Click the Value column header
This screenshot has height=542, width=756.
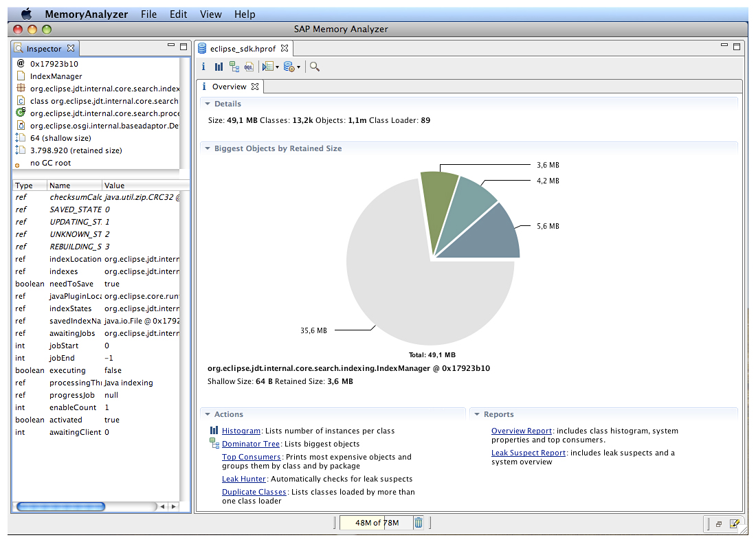(146, 185)
